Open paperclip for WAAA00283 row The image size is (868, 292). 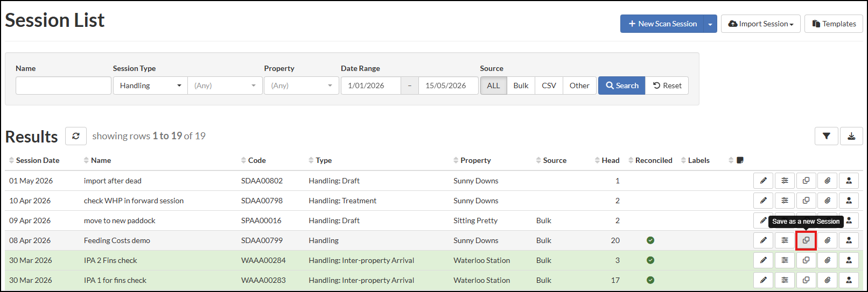(828, 280)
